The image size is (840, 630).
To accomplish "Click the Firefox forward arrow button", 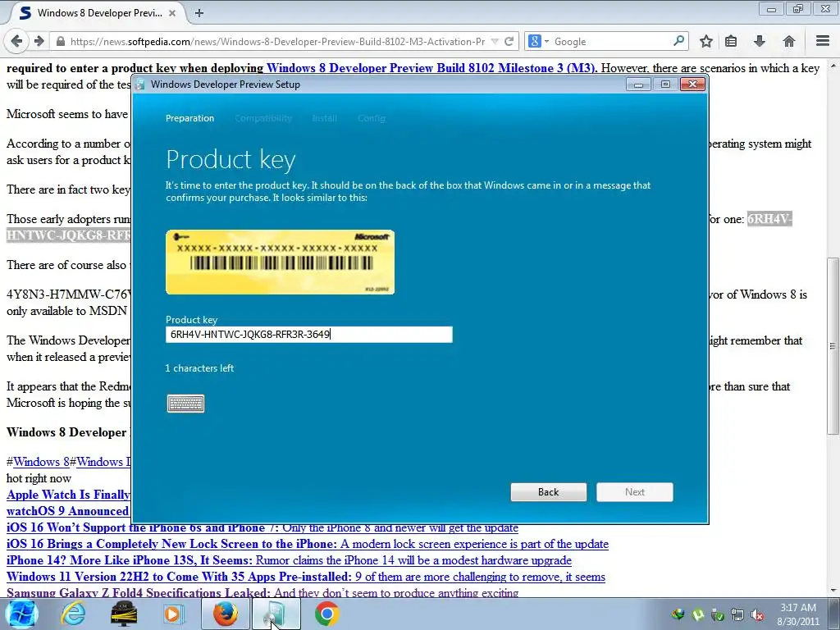I will pyautogui.click(x=39, y=41).
